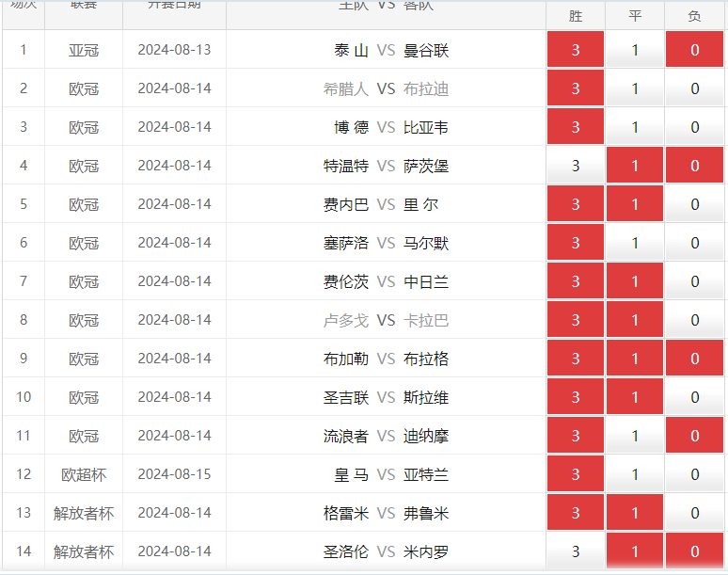
Task: Click the 欧超杯 league cell
Action: [84, 474]
